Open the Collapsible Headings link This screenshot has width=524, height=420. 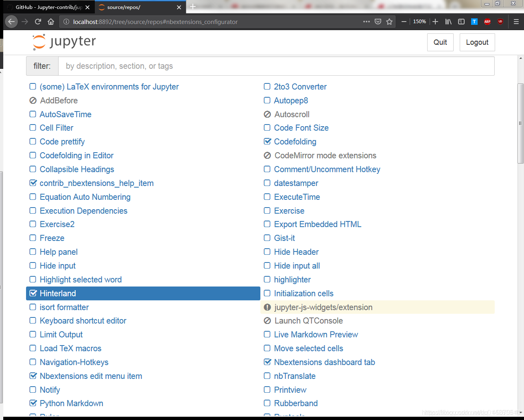[x=77, y=169]
